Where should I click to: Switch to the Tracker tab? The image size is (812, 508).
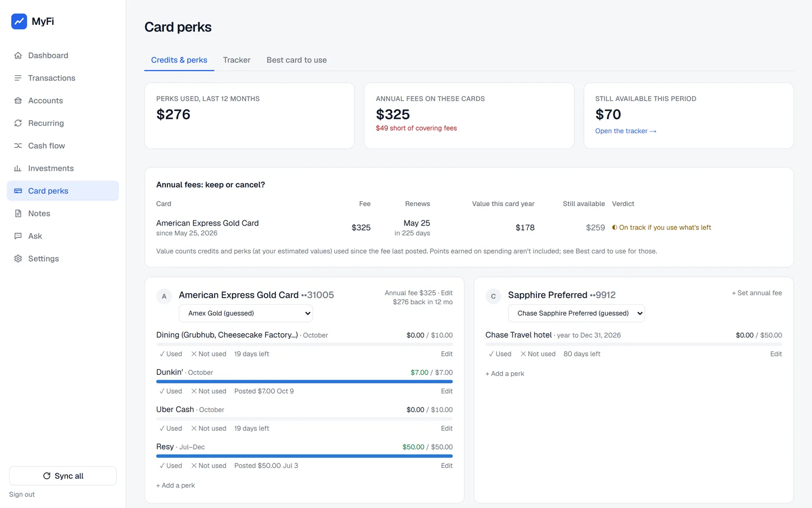click(236, 60)
